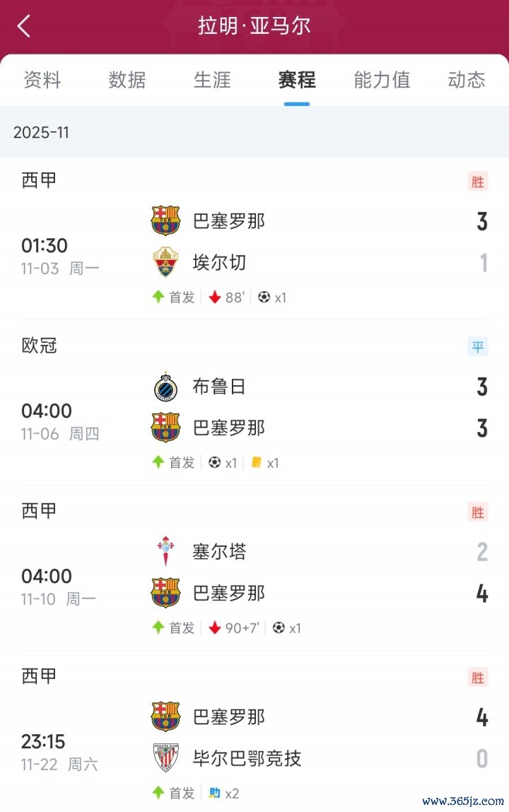
Task: Click the Celta Vigo crest
Action: pyautogui.click(x=165, y=551)
